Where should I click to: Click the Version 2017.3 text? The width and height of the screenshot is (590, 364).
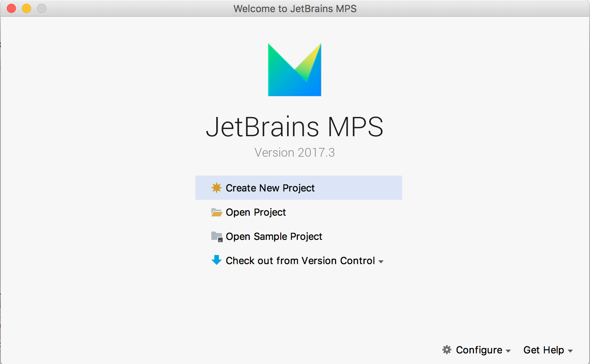tap(295, 152)
